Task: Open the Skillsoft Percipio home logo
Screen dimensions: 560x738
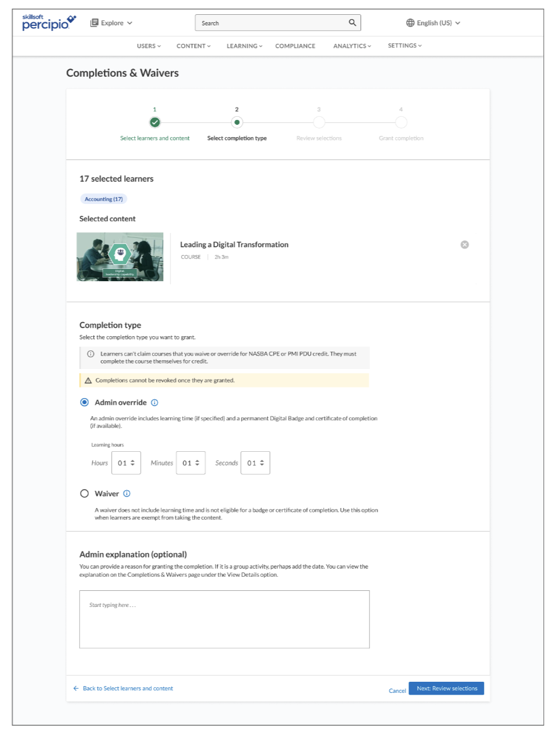Action: coord(49,22)
